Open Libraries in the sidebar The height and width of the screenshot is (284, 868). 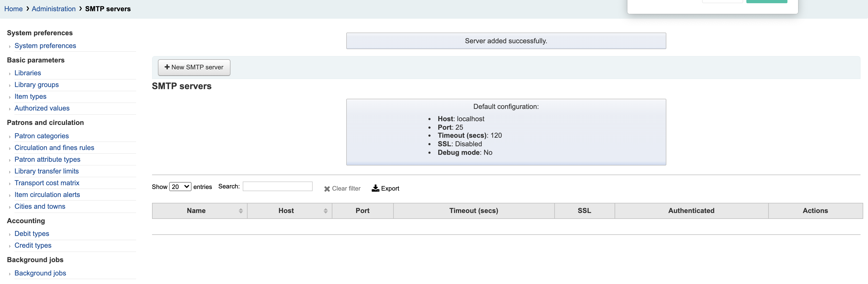coord(28,73)
